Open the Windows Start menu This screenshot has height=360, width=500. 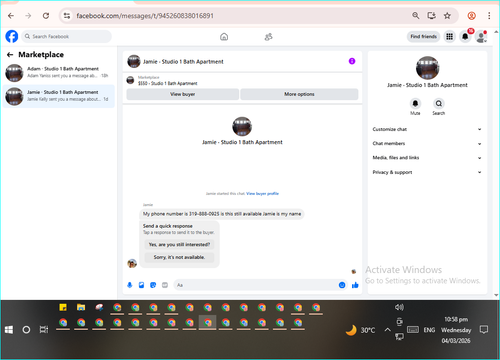pyautogui.click(x=9, y=330)
